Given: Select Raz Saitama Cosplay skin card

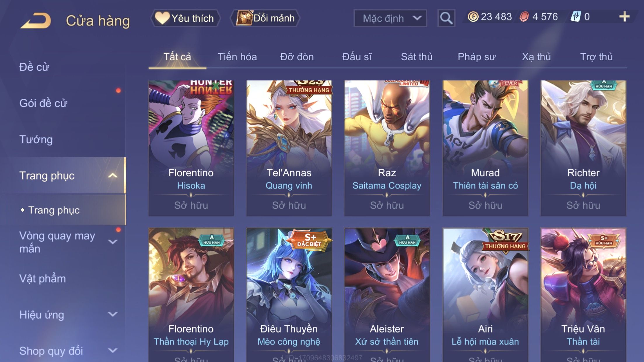Looking at the screenshot, I should pos(387,148).
